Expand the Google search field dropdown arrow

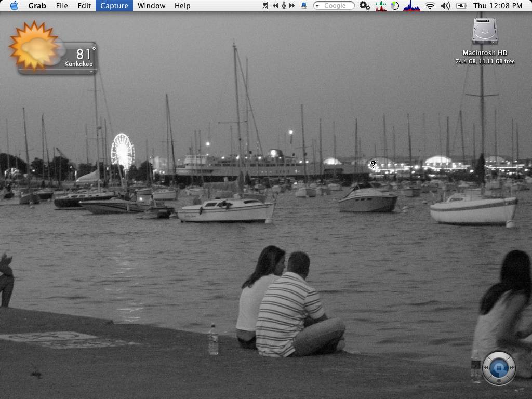318,6
